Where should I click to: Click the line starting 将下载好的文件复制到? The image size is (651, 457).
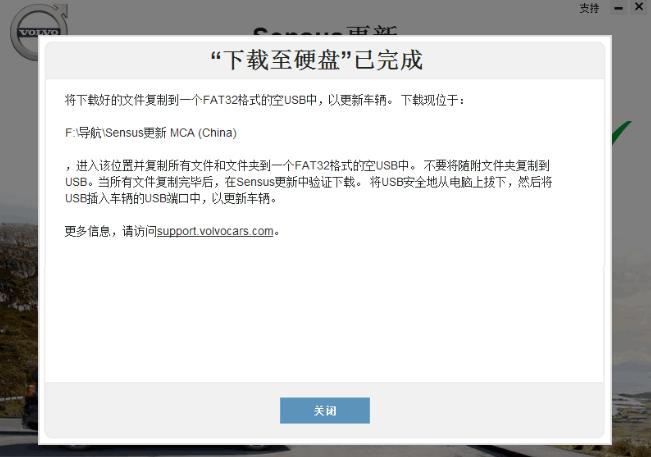point(264,100)
